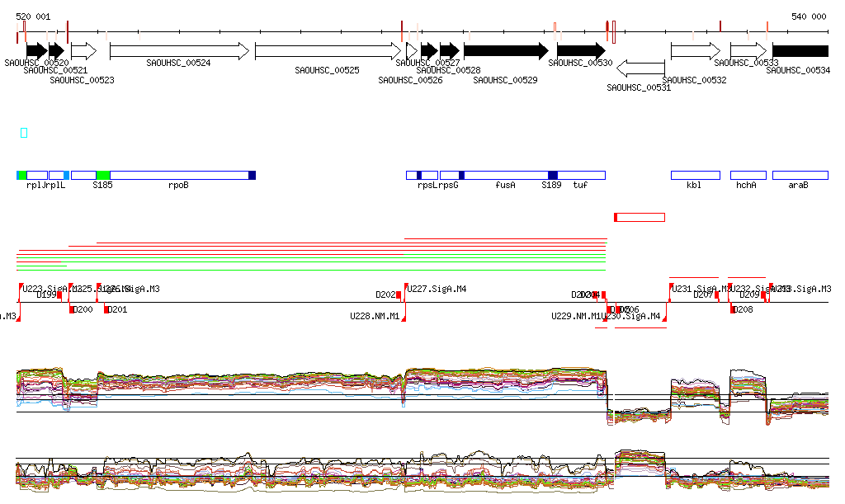Select the SAOUHSC_00525 gene arrow
This screenshot has width=845, height=504.
(328, 52)
